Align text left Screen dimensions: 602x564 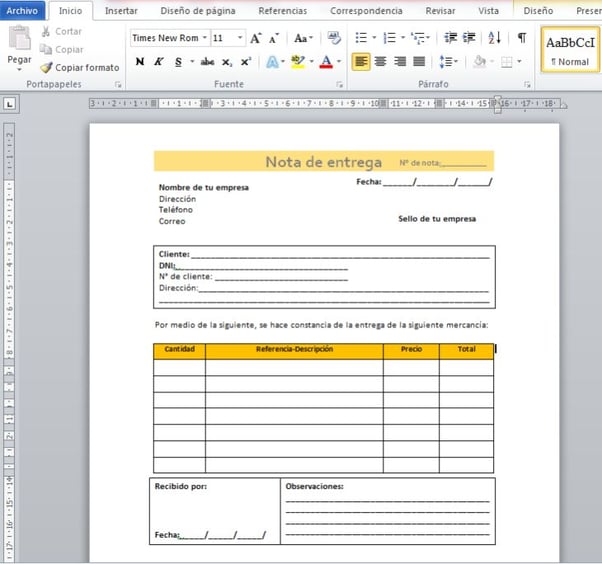pos(361,61)
